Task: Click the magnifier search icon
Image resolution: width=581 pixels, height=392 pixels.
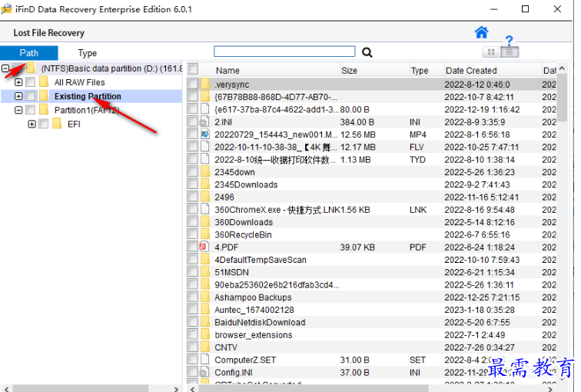Action: 367,52
